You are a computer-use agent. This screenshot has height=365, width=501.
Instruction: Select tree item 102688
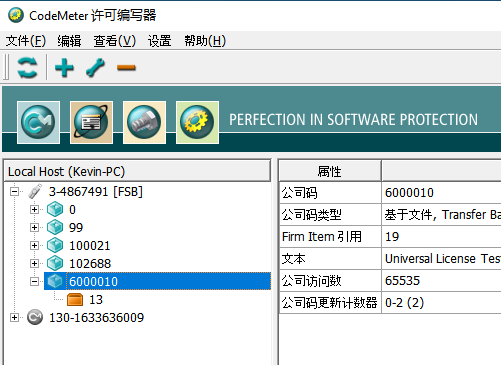click(90, 264)
